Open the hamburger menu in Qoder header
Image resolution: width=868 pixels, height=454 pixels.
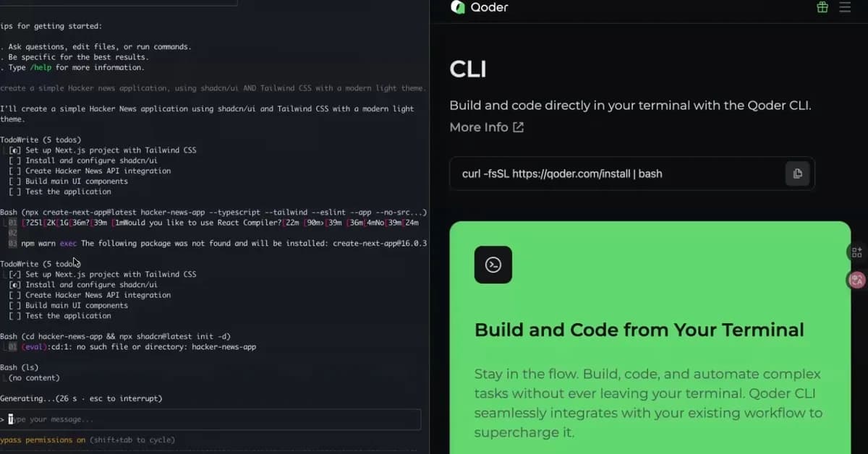[845, 7]
